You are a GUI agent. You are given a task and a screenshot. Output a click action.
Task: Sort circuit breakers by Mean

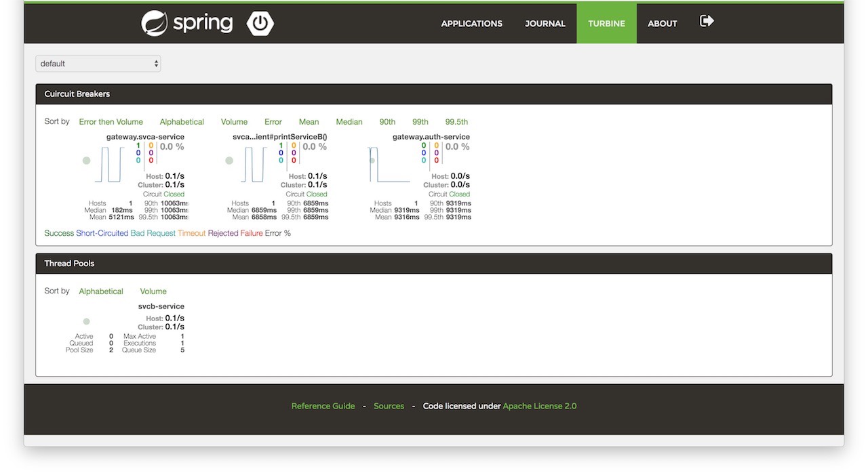309,122
